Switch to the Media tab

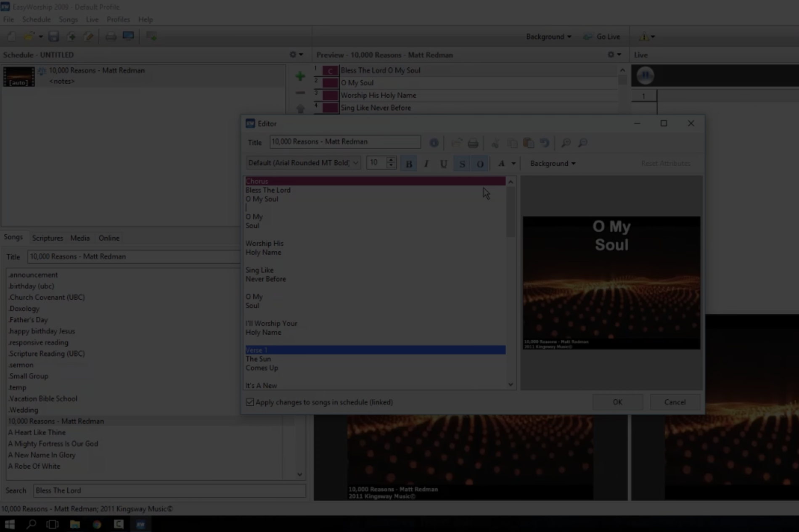(x=80, y=238)
